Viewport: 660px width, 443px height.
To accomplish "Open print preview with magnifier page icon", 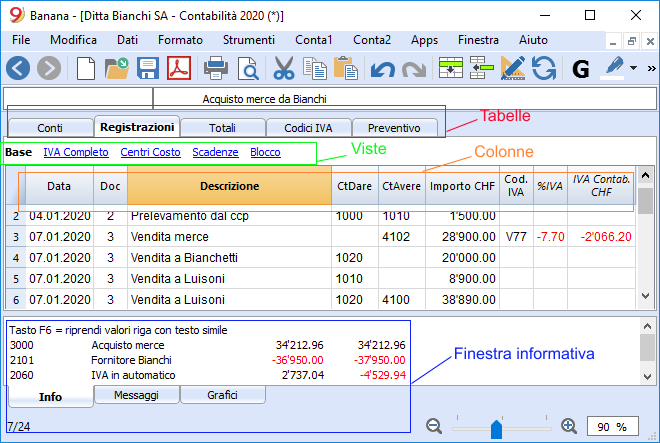I will [x=248, y=68].
